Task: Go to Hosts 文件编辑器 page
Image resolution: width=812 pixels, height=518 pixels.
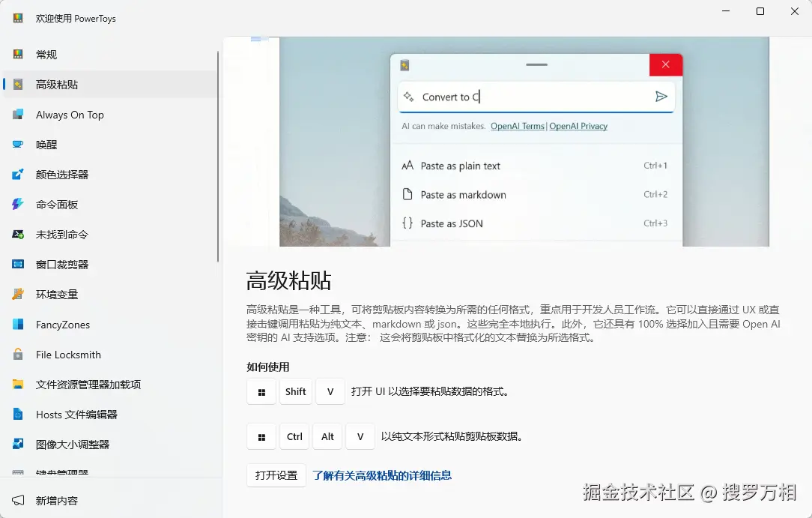Action: [110, 415]
